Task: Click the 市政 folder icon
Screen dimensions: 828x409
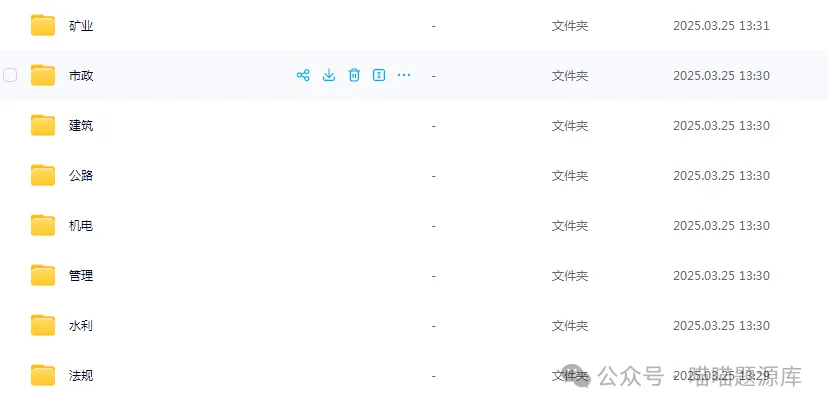Action: tap(43, 75)
